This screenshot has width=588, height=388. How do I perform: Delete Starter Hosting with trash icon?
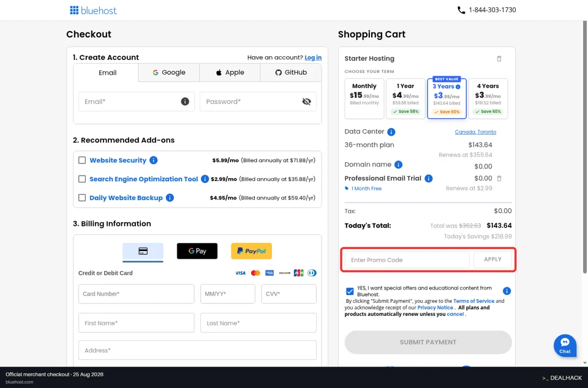click(x=499, y=59)
